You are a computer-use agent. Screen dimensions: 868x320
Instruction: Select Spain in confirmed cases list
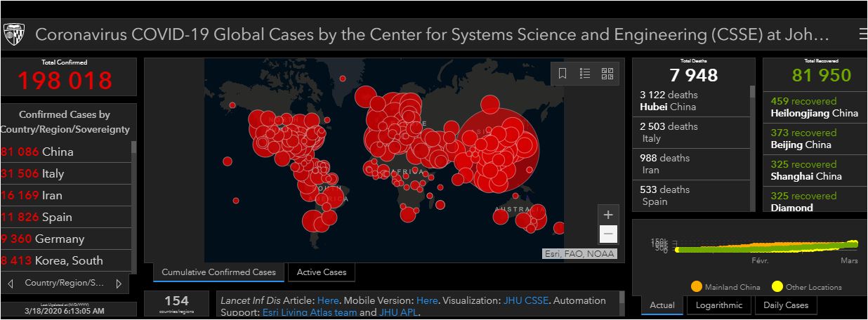click(66, 217)
